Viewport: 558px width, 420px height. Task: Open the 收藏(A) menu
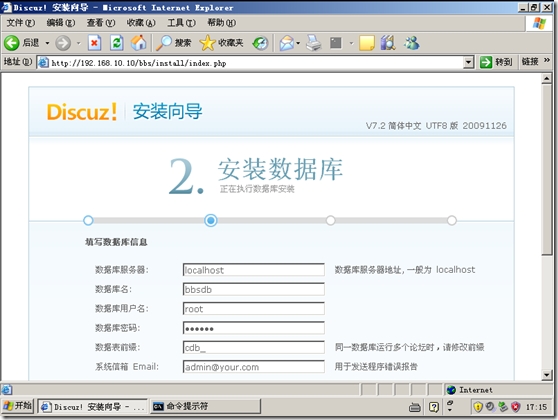[x=141, y=23]
